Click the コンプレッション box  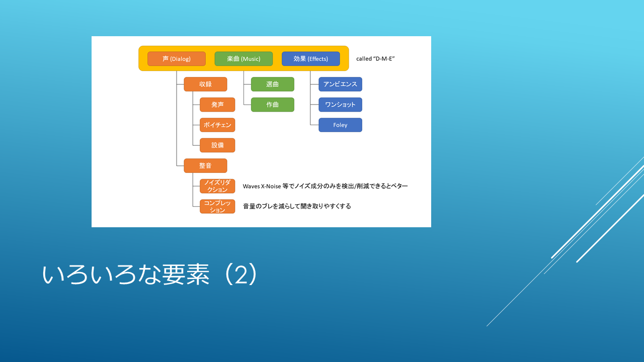point(217,207)
